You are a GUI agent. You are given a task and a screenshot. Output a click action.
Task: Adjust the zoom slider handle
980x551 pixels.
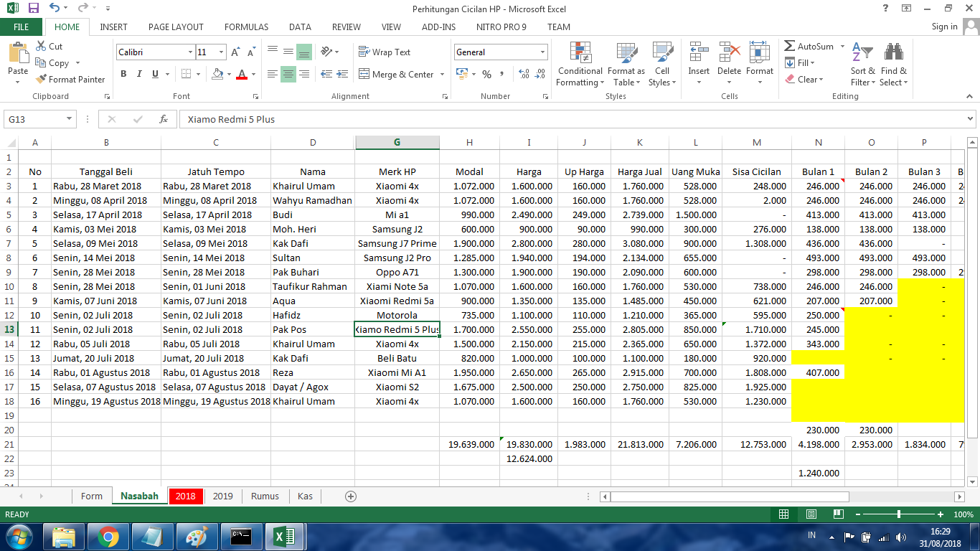[899, 514]
